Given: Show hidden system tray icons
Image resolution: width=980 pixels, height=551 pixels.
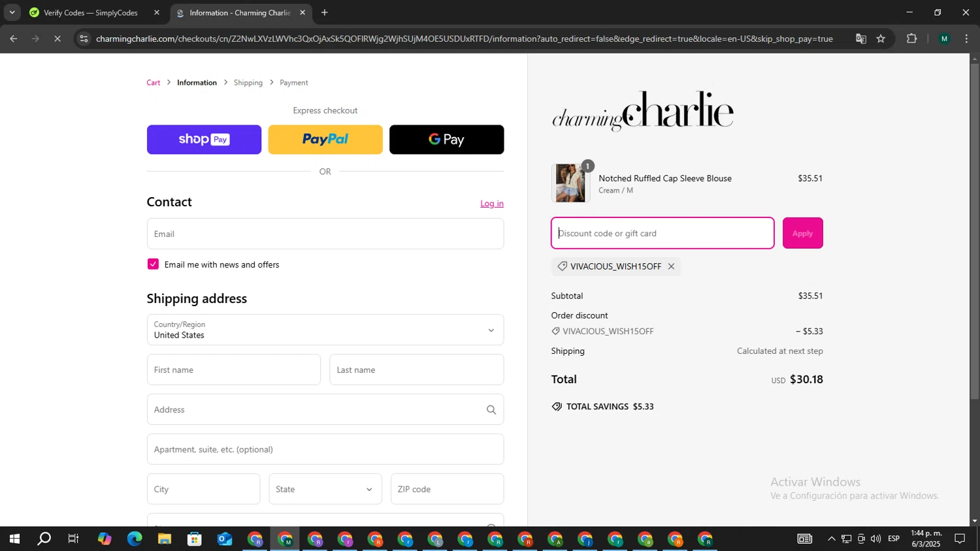Looking at the screenshot, I should 831,539.
